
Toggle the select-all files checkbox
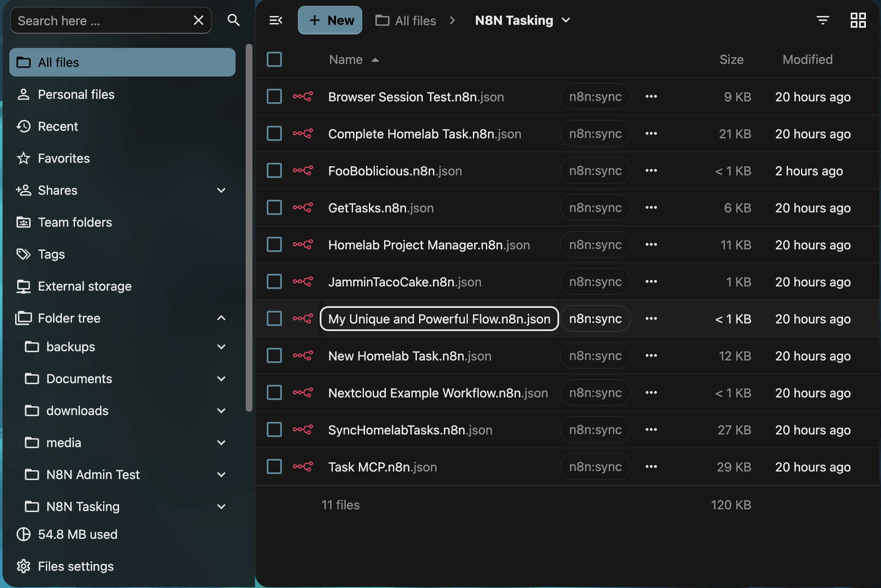[274, 60]
